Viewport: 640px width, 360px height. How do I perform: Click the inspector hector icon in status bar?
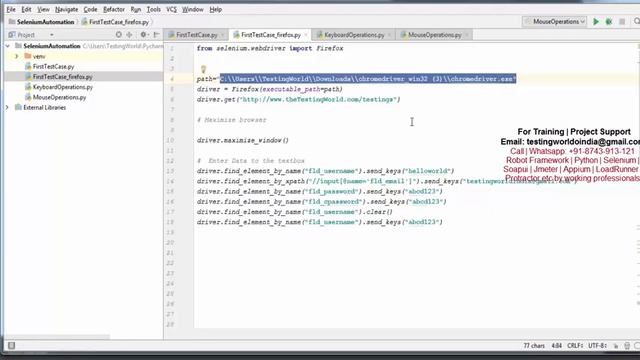[627, 346]
